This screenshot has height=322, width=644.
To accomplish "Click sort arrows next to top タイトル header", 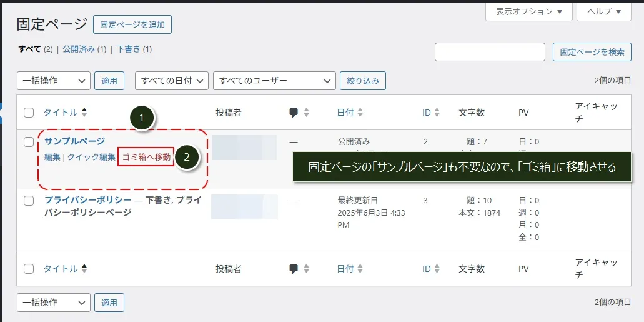I will pyautogui.click(x=84, y=113).
